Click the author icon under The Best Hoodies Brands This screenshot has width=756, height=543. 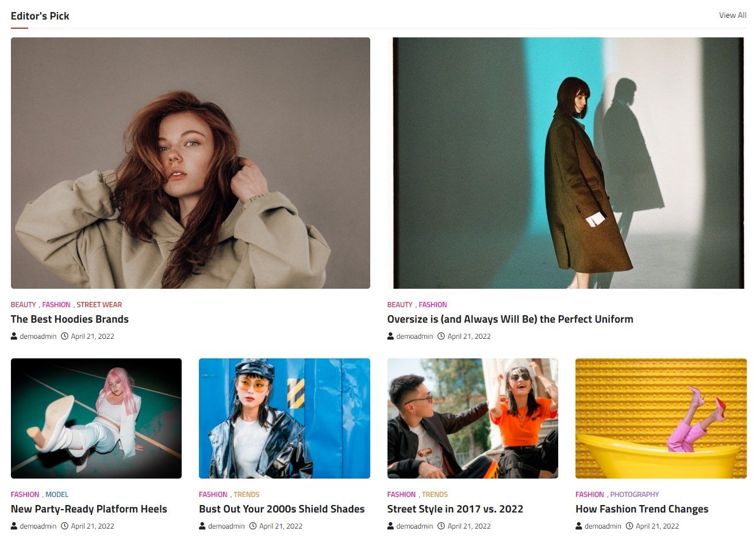pos(14,336)
